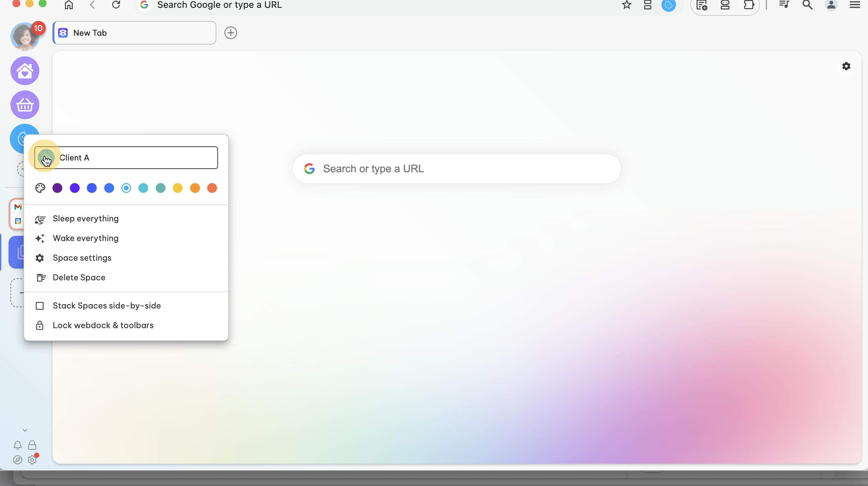
Task: Change the Client A space icon
Action: (46, 158)
